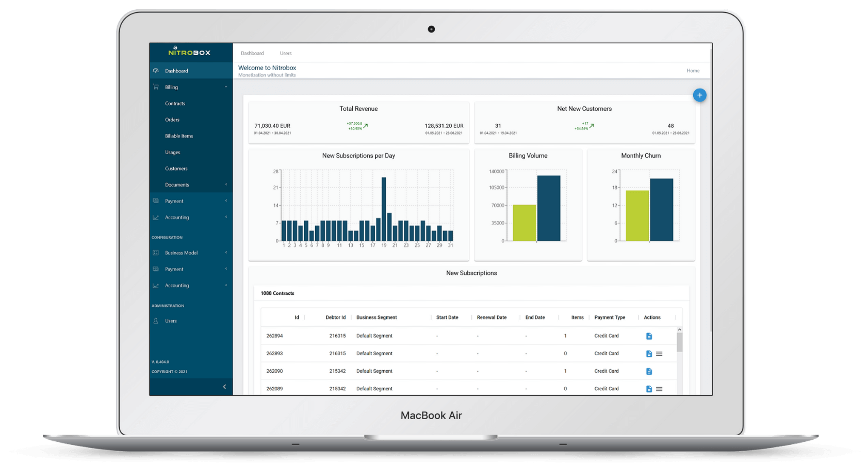Click the blue plus button
This screenshot has height=464, width=868.
(699, 95)
